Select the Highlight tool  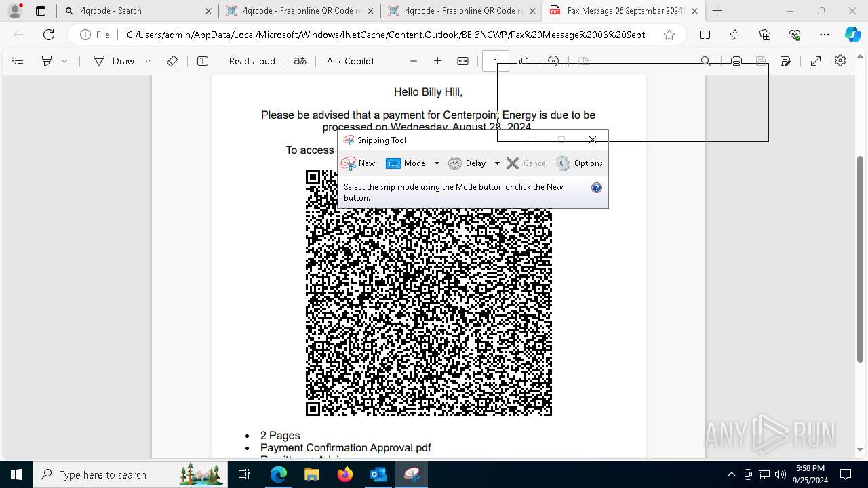coord(47,61)
